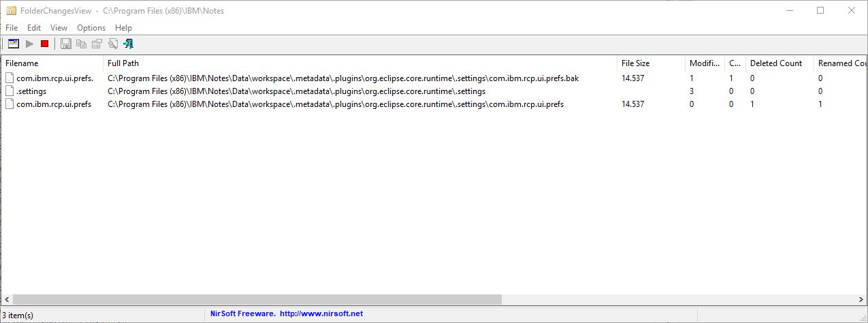Click the horizontal scrollbar thumb

(x=257, y=300)
